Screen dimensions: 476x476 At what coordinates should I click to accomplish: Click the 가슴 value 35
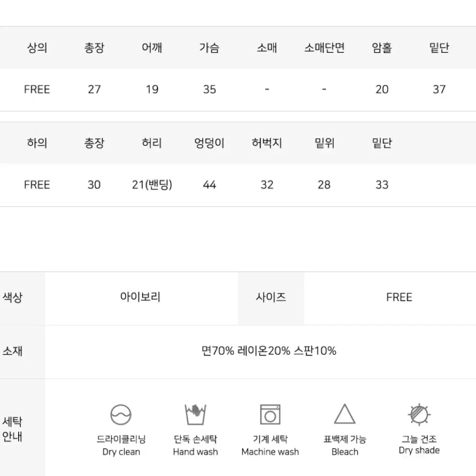tap(210, 89)
